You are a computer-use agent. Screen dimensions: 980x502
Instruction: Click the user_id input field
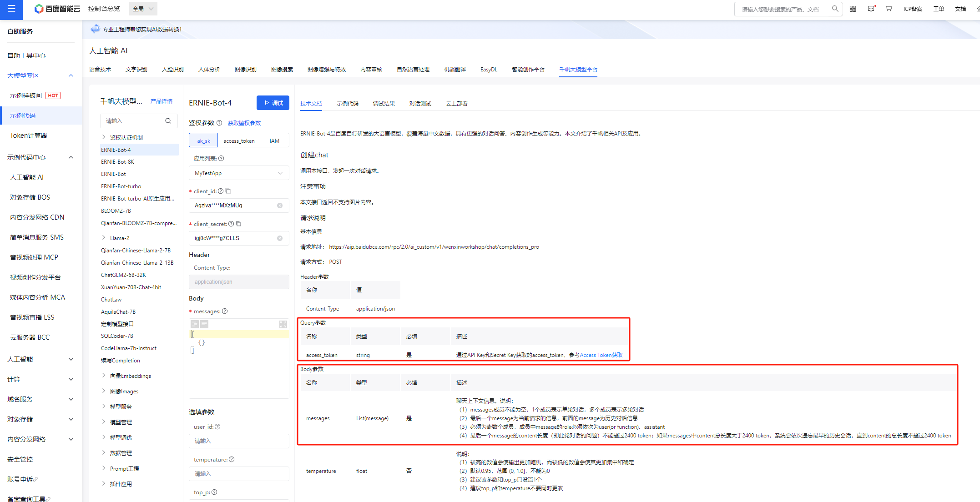pos(239,441)
